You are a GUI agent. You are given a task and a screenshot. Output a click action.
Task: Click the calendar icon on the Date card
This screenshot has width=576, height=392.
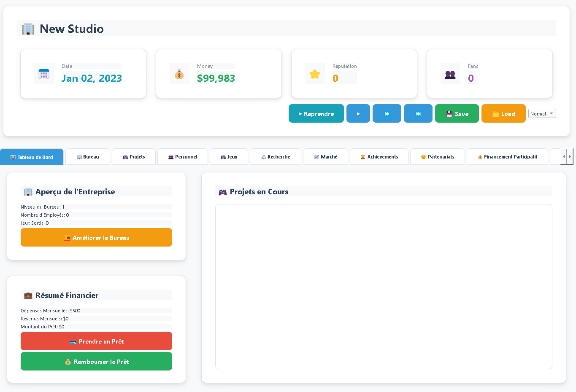44,73
